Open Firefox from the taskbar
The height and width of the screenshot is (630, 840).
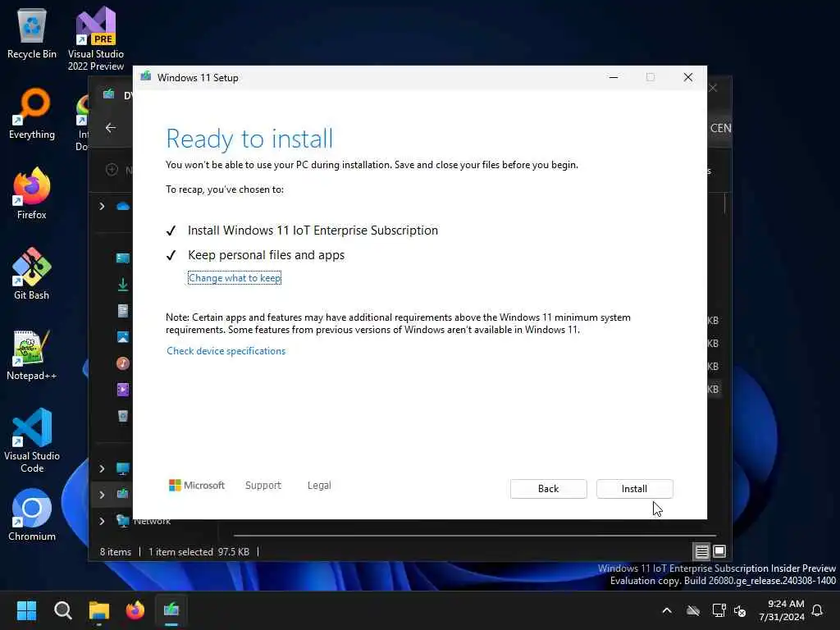pos(135,610)
